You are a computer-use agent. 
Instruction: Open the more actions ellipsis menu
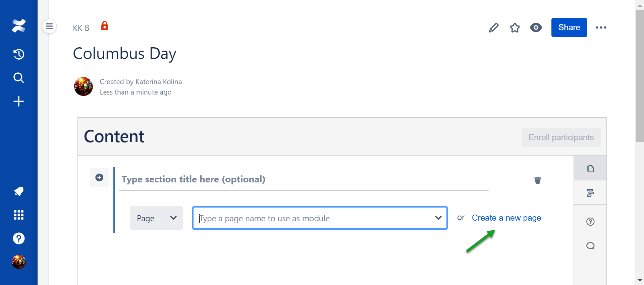click(x=601, y=27)
